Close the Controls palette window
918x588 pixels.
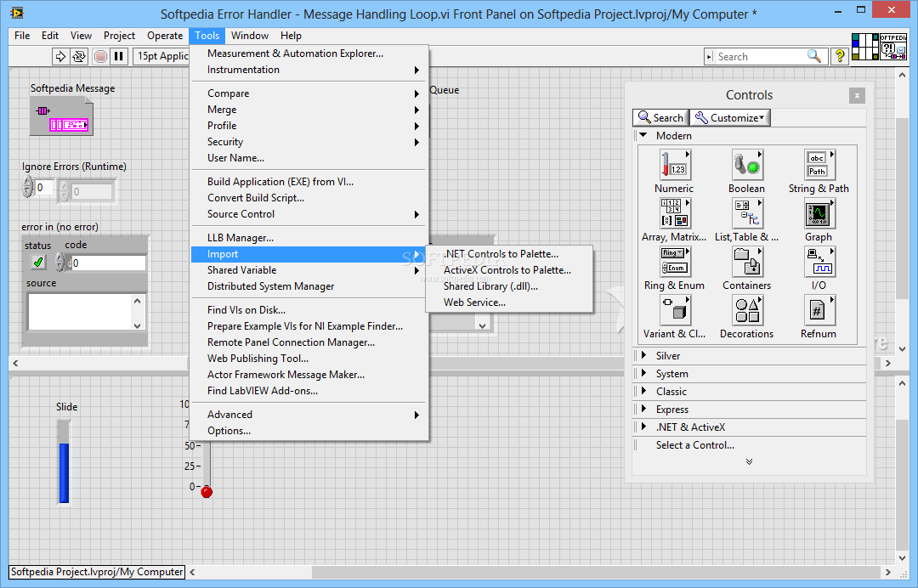pos(857,95)
